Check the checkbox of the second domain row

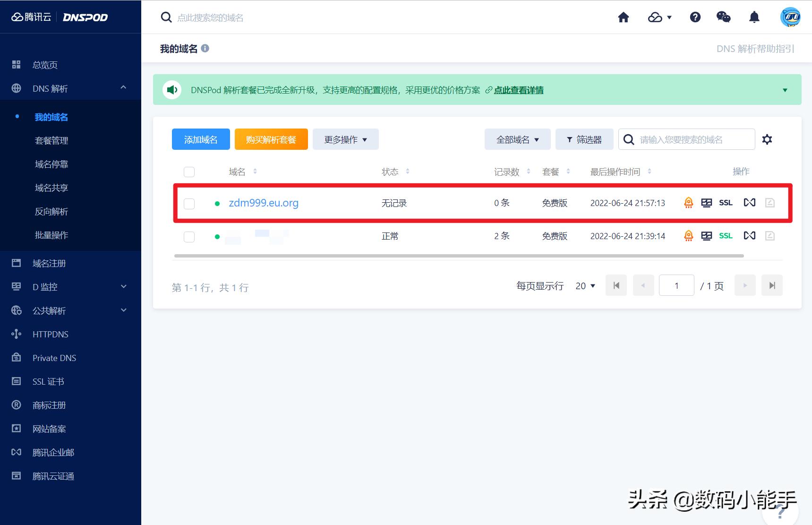pos(189,236)
